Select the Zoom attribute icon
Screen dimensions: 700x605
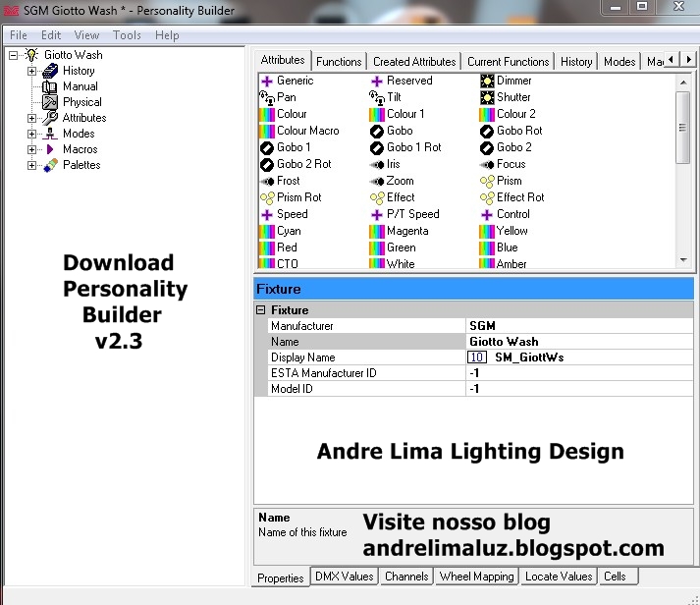(377, 182)
